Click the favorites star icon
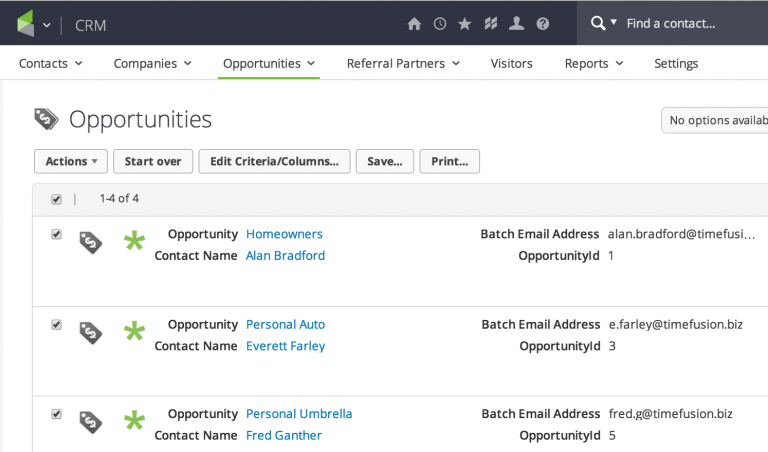768x452 pixels. [x=465, y=23]
